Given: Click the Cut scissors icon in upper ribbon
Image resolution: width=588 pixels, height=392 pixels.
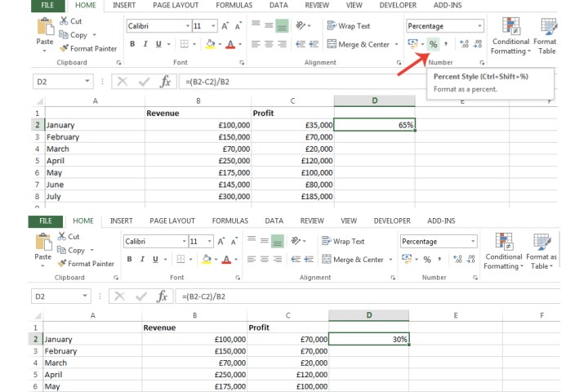Looking at the screenshot, I should pos(64,21).
